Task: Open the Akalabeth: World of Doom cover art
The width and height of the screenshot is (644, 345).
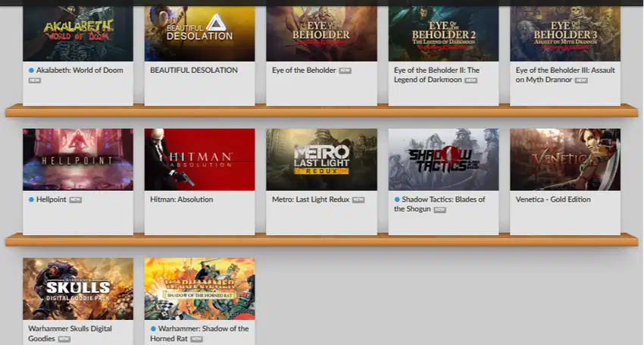Action: [78, 33]
